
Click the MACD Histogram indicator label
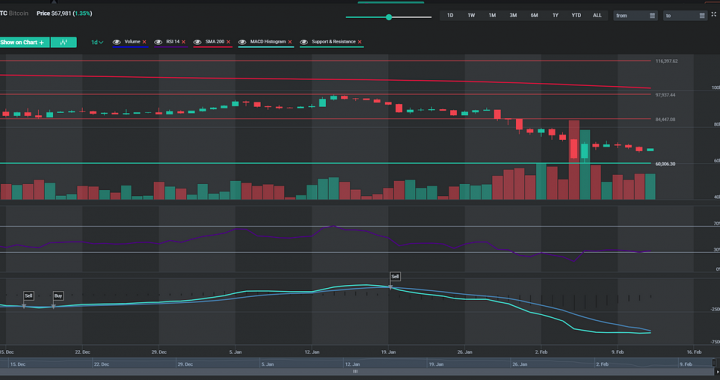[268, 42]
